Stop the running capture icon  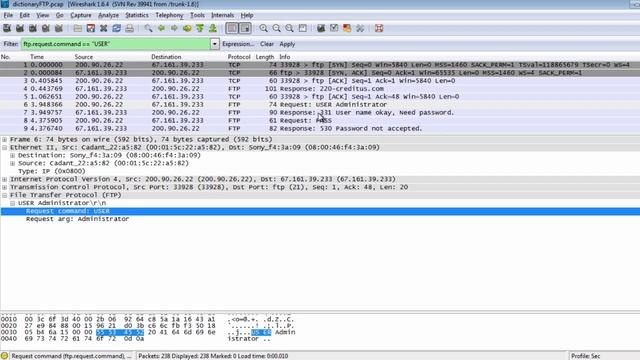[x=46, y=28]
